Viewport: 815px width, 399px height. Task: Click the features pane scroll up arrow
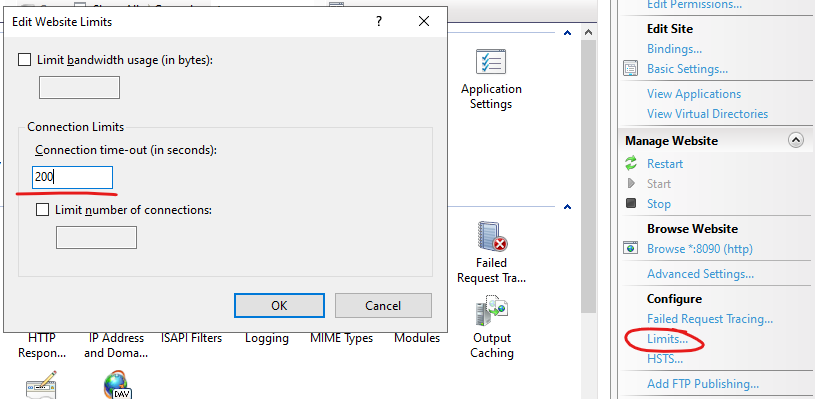pyautogui.click(x=588, y=33)
